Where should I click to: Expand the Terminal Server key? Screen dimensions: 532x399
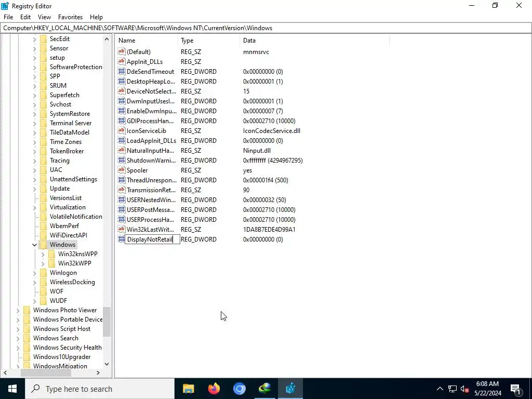(x=35, y=123)
